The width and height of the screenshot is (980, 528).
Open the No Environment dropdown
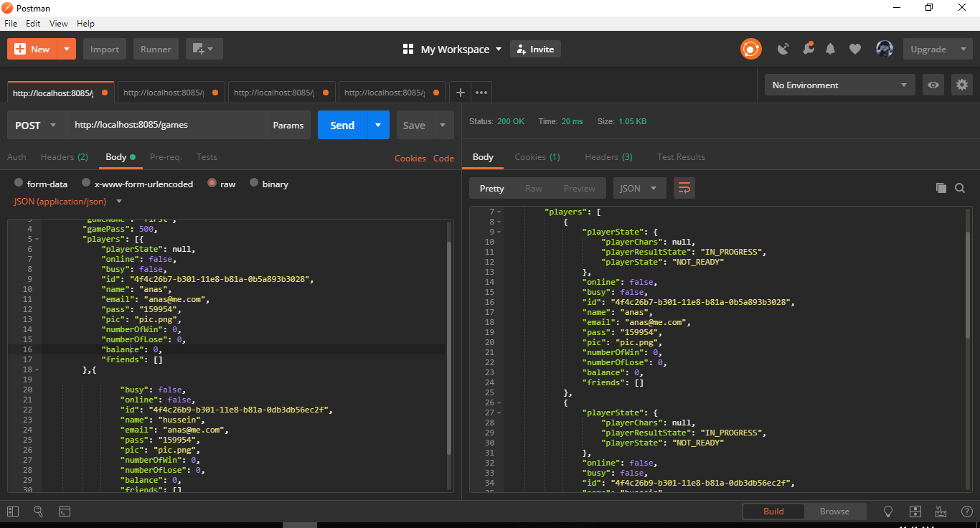point(839,85)
